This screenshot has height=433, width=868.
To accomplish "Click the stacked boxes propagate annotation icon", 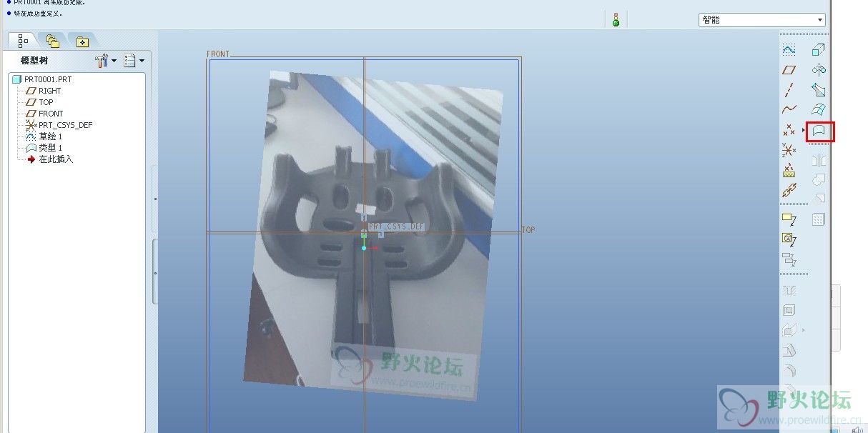I will coord(789,259).
